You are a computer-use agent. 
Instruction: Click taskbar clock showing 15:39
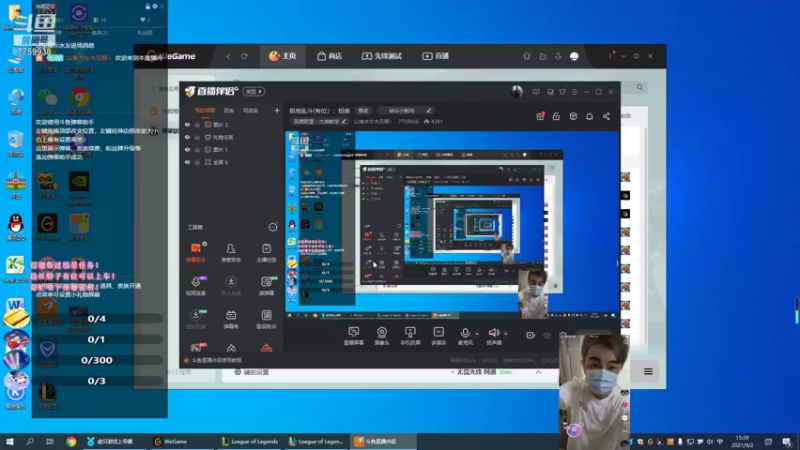[x=744, y=441]
